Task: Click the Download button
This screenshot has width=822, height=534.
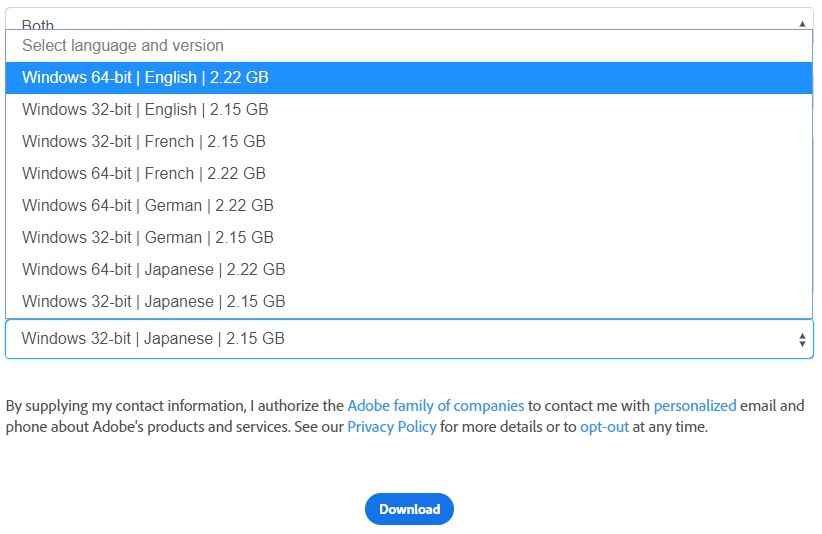Action: point(409,509)
